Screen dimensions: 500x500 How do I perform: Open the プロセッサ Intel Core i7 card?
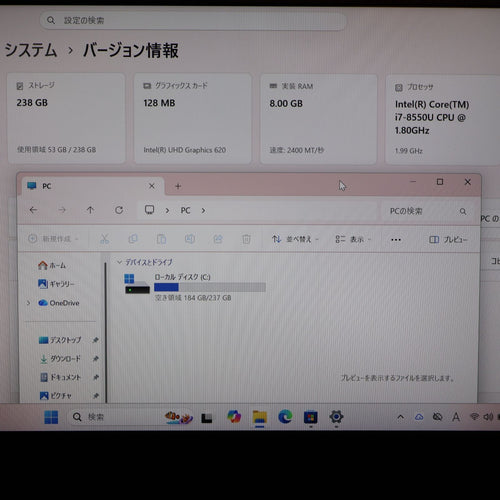coord(443,120)
